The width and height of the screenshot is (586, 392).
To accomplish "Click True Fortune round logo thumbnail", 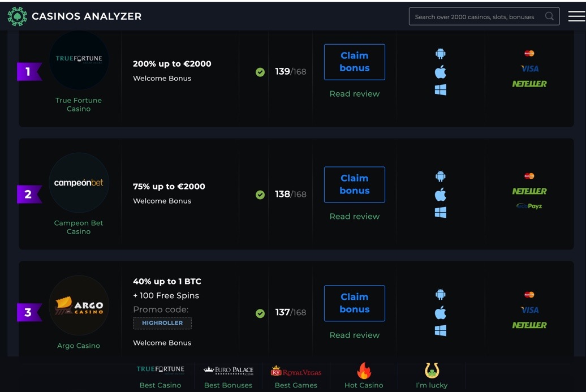I will (79, 60).
